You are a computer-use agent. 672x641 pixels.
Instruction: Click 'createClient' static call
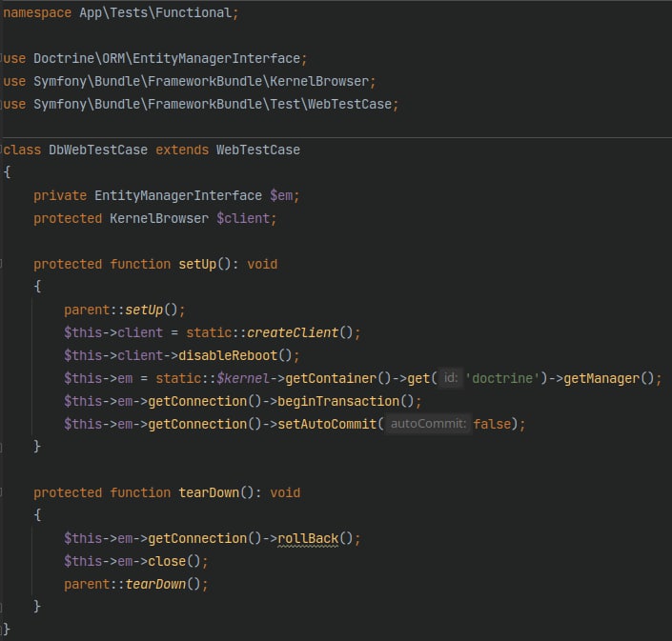(x=293, y=332)
